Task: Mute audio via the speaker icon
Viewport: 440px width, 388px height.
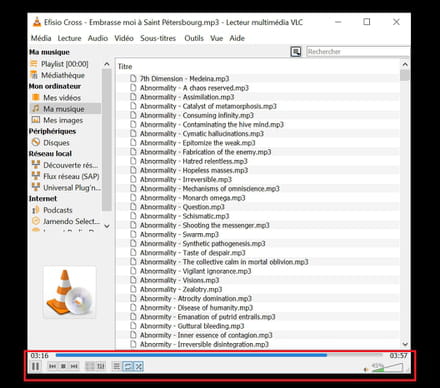Action: (366, 369)
